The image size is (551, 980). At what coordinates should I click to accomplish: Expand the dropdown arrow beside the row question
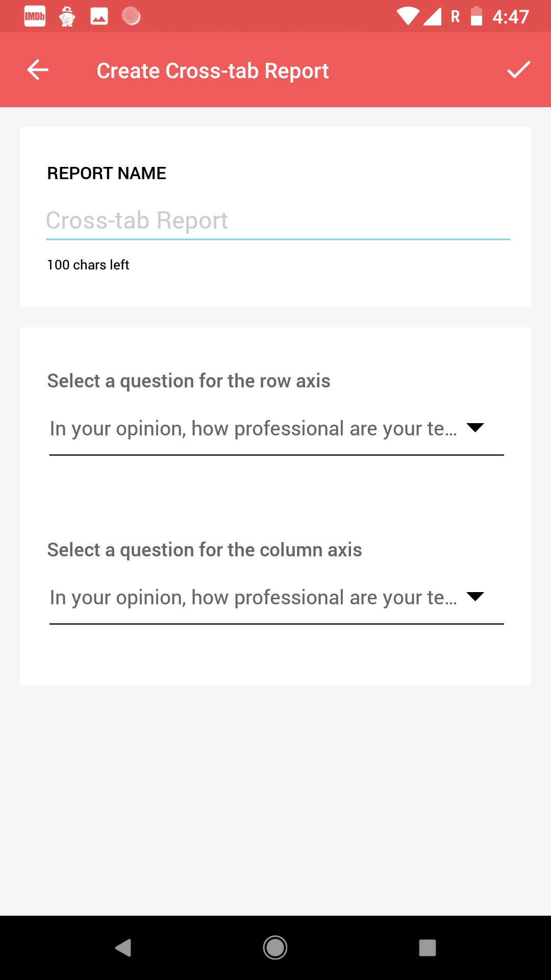pos(475,429)
